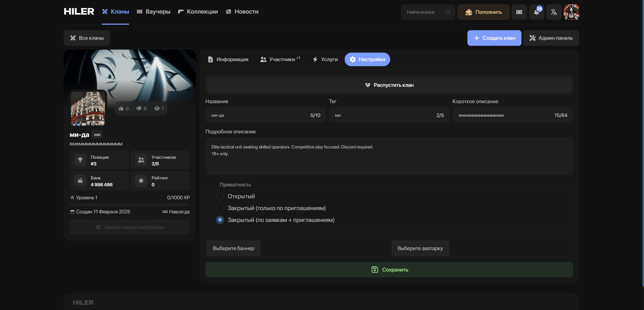This screenshot has height=310, width=644.
Task: Open the Админ панель button
Action: [551, 38]
